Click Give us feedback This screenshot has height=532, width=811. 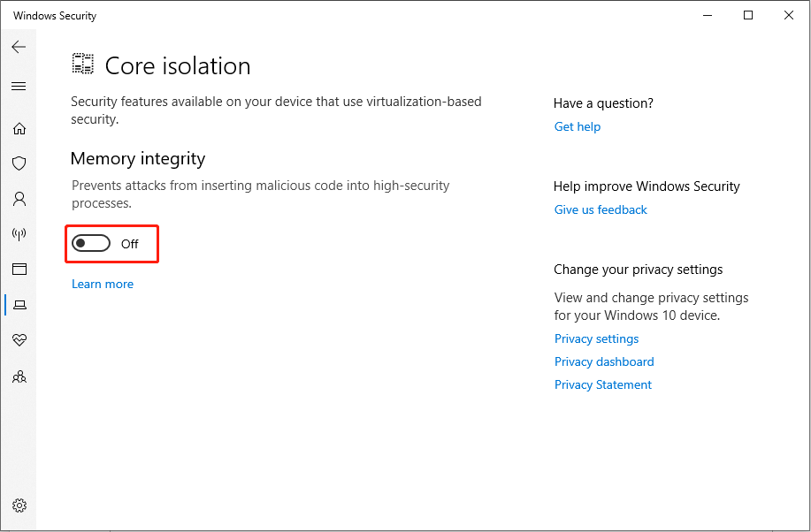601,209
